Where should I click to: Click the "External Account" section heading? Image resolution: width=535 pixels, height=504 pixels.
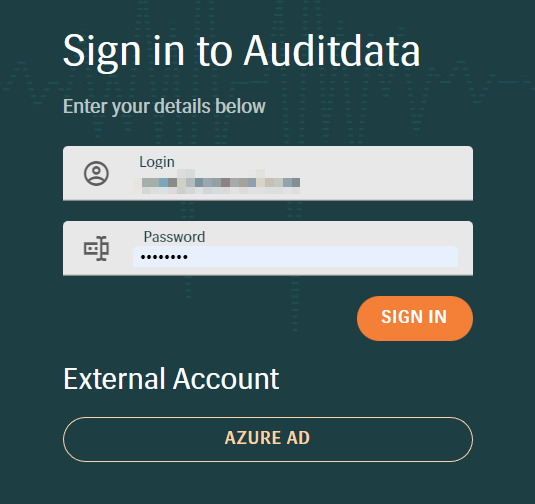click(x=171, y=379)
